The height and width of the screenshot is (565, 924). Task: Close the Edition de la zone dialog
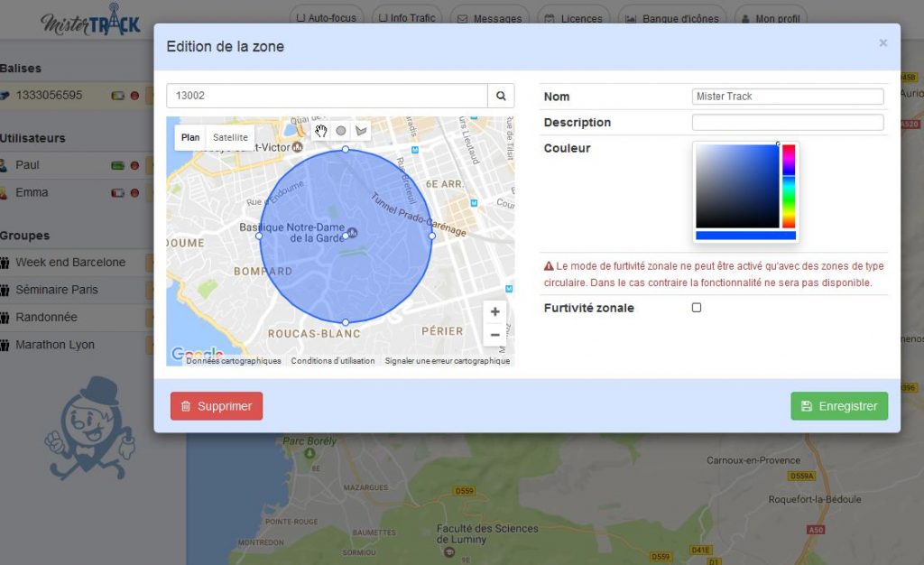click(882, 43)
